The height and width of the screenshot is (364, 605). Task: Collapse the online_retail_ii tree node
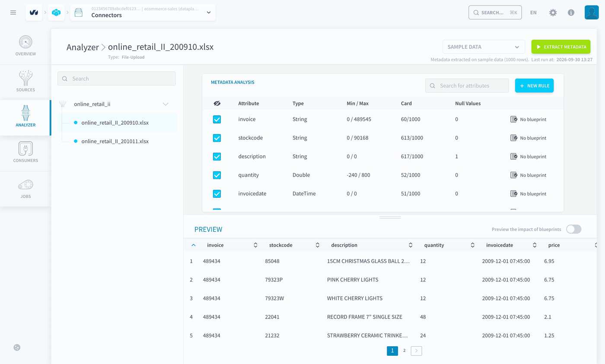(166, 104)
